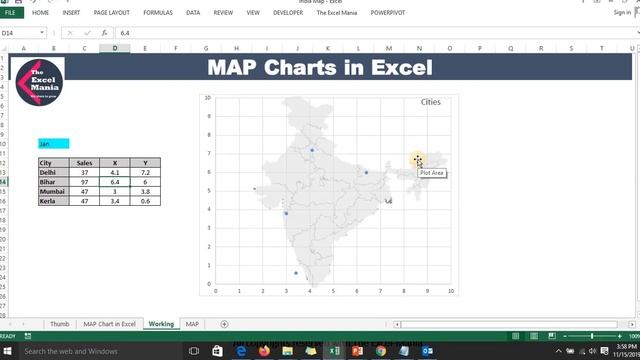Open Task View from the taskbar

click(194, 351)
